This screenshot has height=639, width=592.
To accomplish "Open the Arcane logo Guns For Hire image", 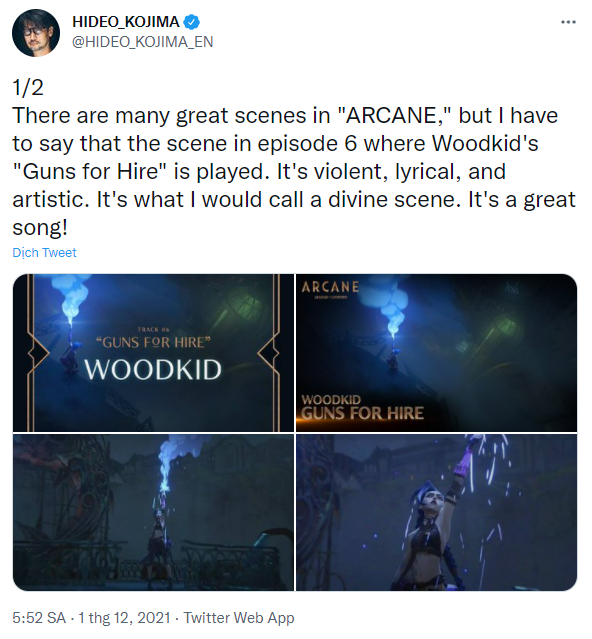I will [436, 353].
